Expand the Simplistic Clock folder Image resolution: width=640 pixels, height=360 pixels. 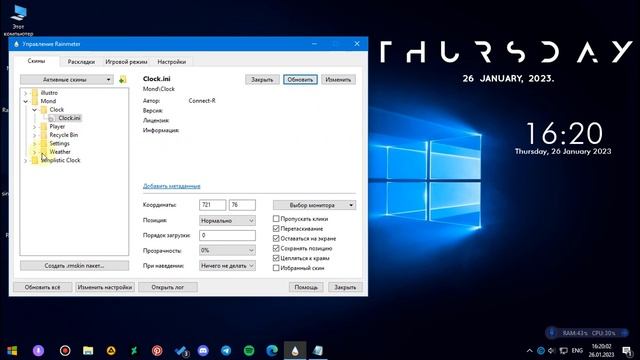pos(26,160)
